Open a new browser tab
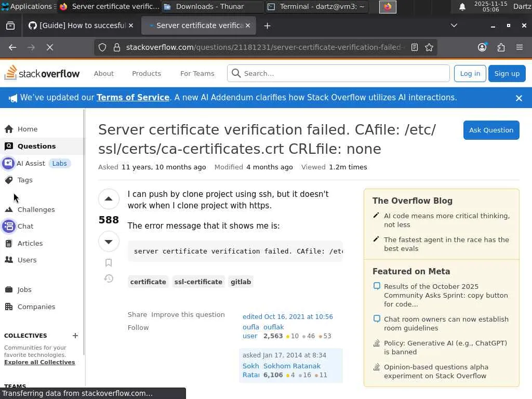532x399 pixels. pos(267,25)
